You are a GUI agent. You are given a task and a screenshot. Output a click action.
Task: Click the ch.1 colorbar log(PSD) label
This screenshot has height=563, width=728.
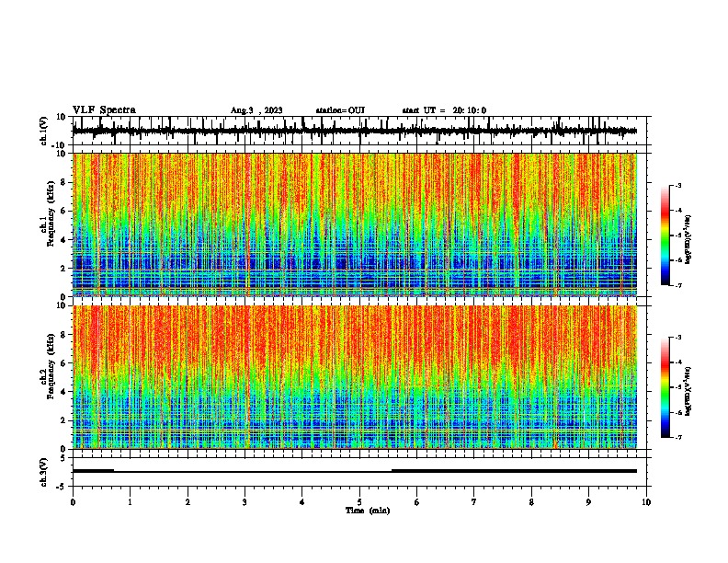point(688,240)
